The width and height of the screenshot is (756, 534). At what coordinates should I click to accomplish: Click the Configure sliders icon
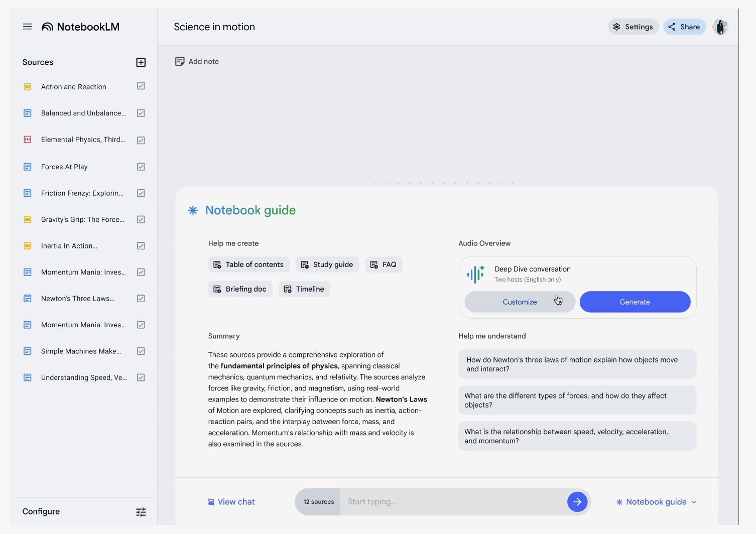click(x=141, y=512)
